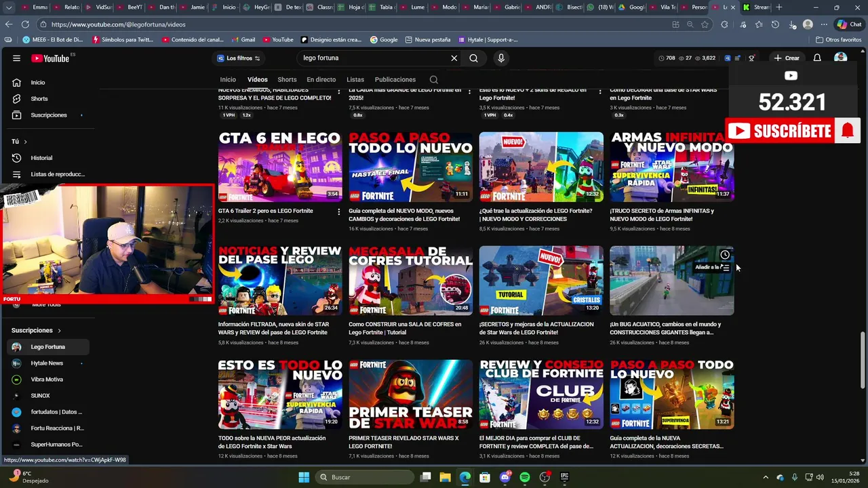Open Discord from the taskbar

(505, 477)
